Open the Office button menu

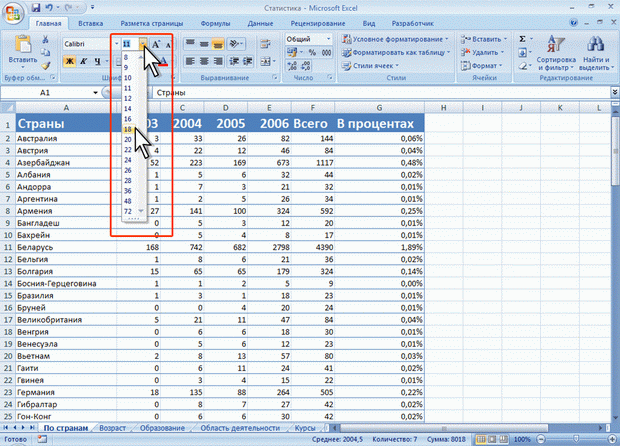13,13
